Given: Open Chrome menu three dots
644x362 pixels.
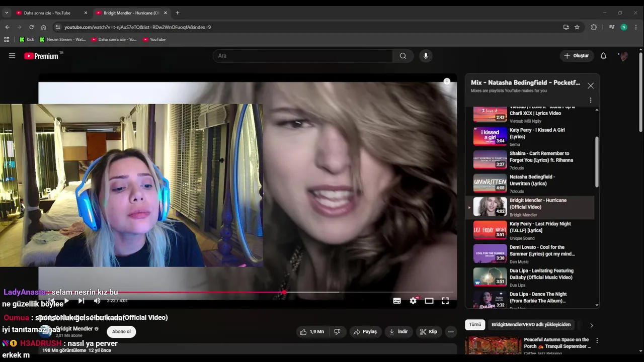Looking at the screenshot, I should pyautogui.click(x=636, y=27).
